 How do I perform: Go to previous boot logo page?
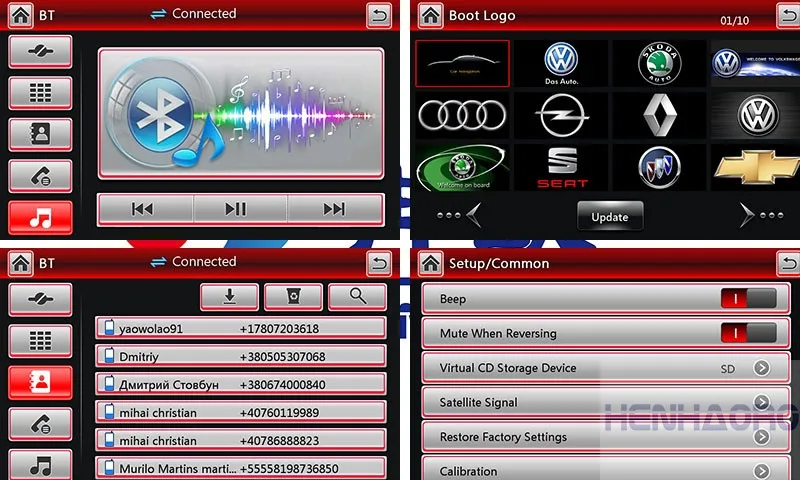click(459, 215)
